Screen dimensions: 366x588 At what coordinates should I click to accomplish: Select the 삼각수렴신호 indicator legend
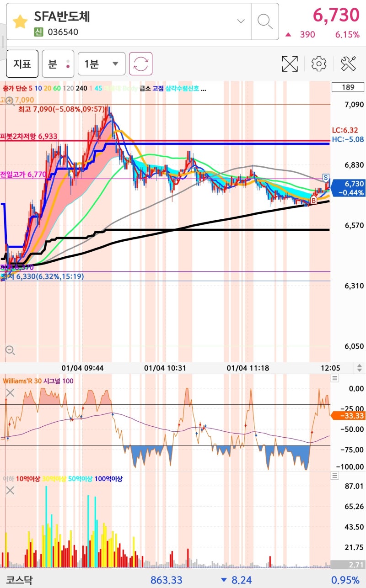pos(182,89)
